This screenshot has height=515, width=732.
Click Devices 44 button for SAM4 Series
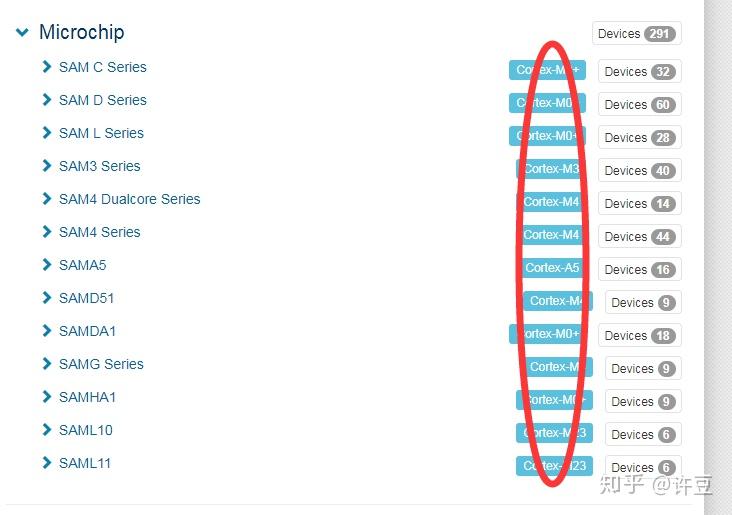pos(639,237)
